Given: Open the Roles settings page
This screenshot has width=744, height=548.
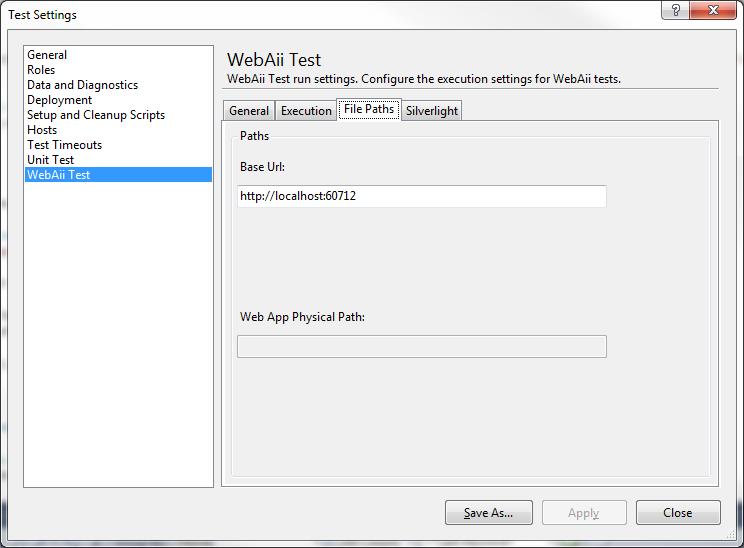Looking at the screenshot, I should 41,70.
